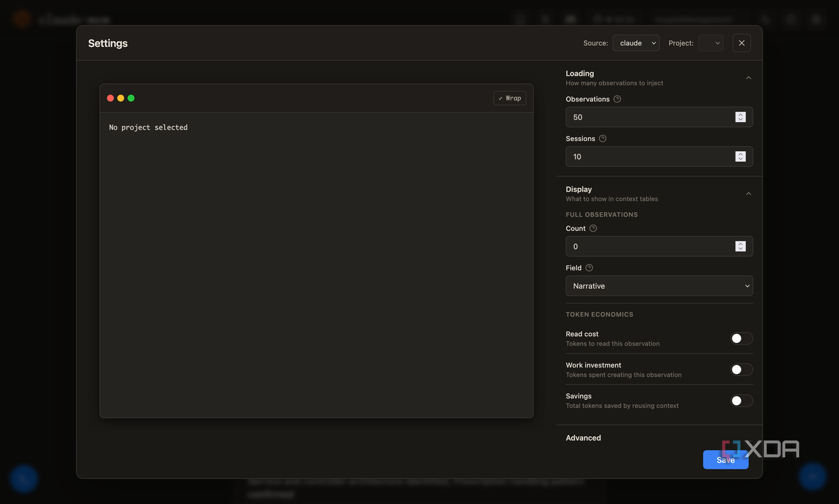Click the Sessions stepper arrows
The height and width of the screenshot is (504, 839).
(x=740, y=156)
